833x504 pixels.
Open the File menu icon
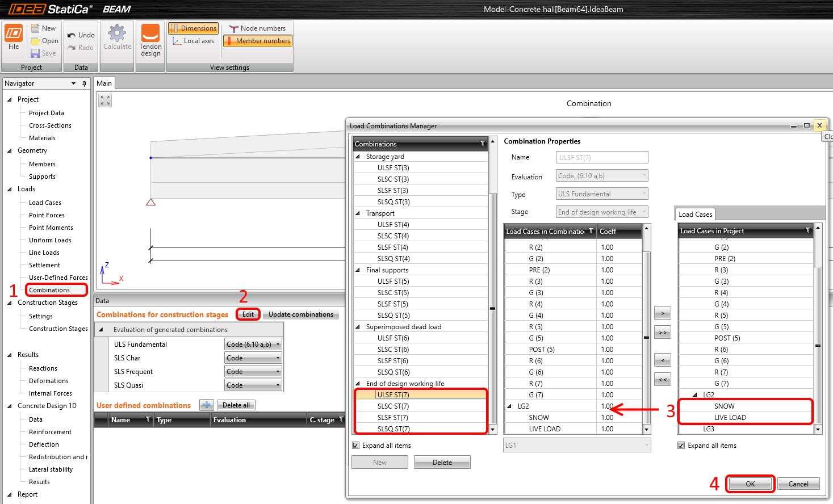click(x=14, y=34)
